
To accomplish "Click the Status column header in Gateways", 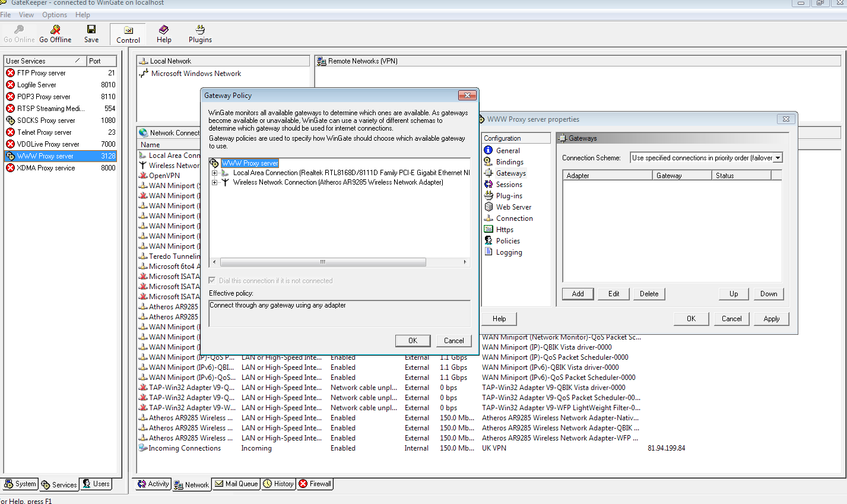I will click(741, 176).
